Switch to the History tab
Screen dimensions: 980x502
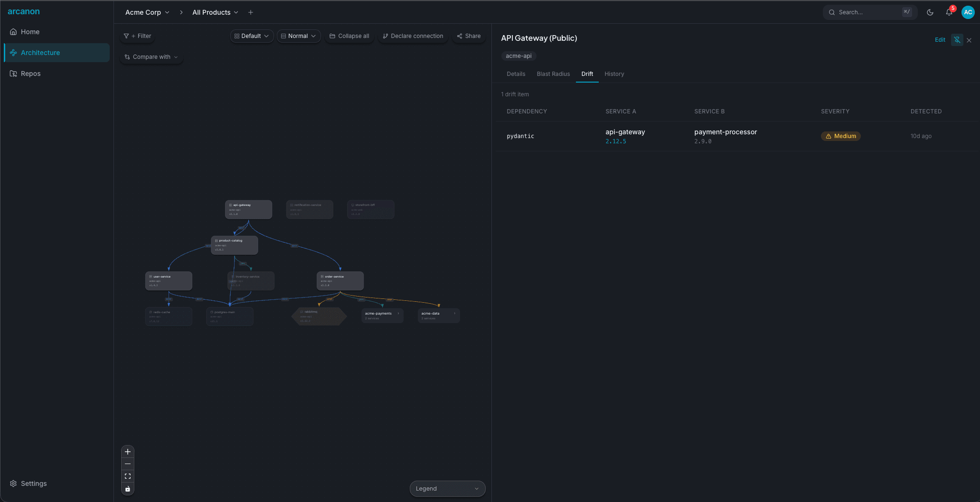614,74
